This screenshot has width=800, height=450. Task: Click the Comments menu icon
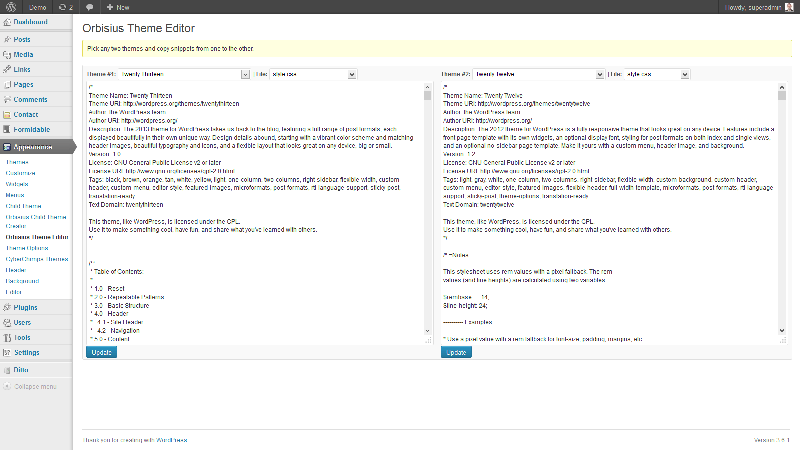click(x=7, y=99)
